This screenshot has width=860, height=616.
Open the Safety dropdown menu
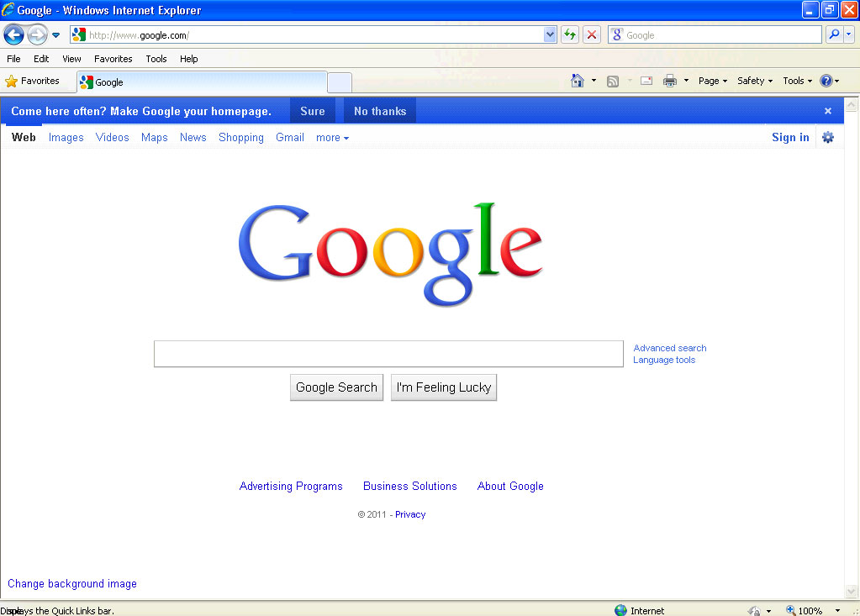pos(752,80)
